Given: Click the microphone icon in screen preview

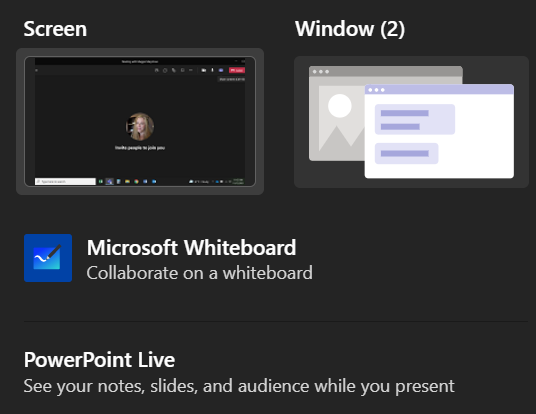Looking at the screenshot, I should tap(212, 70).
